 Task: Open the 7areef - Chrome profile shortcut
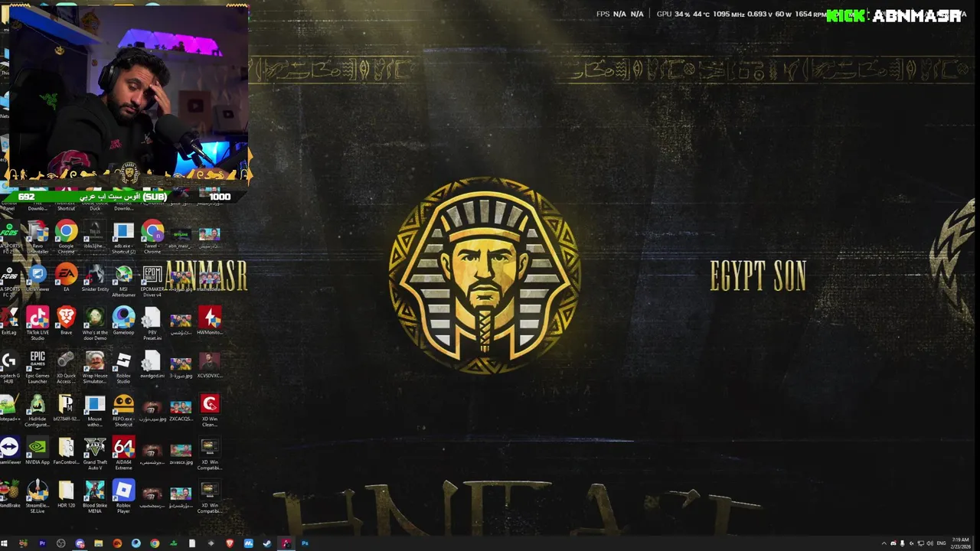pos(152,237)
